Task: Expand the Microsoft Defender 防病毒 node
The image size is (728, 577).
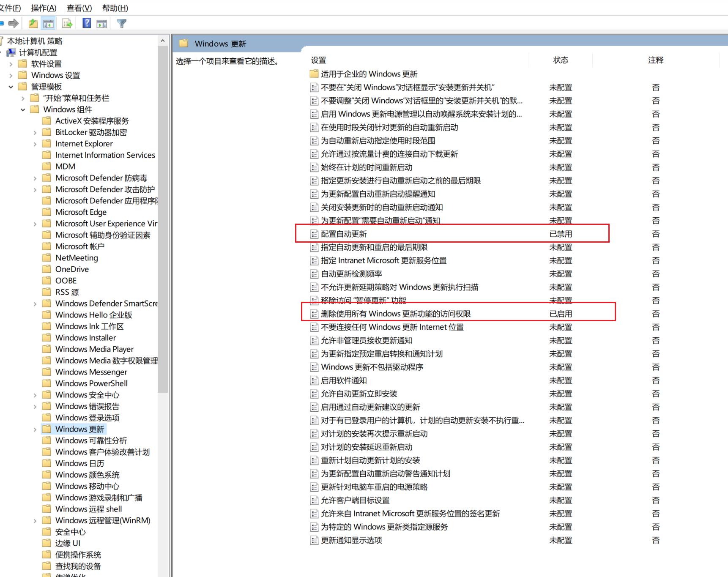Action: (x=35, y=178)
